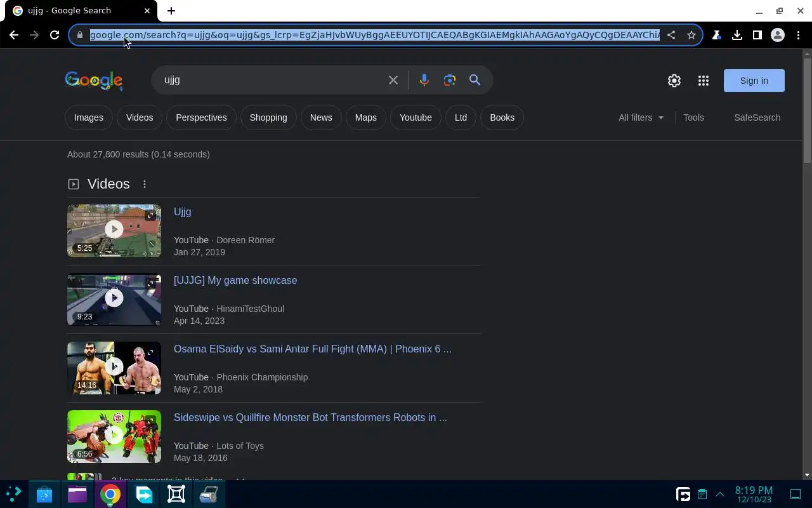The height and width of the screenshot is (508, 812).
Task: Open the browser downloads icon
Action: tap(737, 35)
